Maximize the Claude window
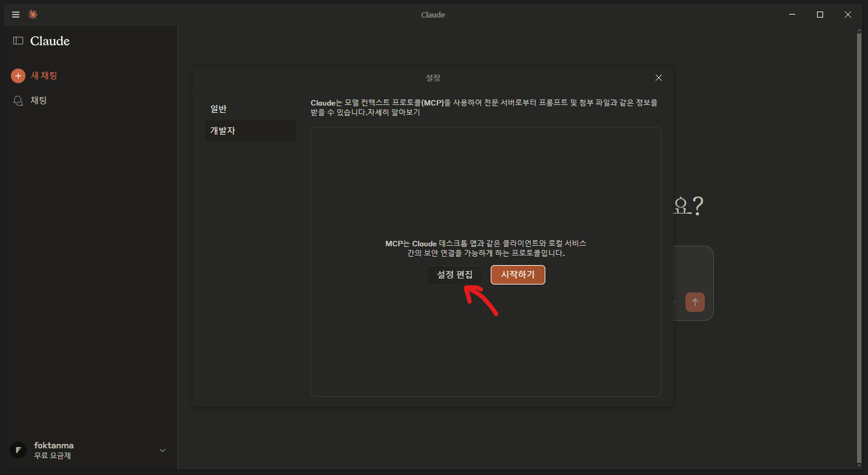868x475 pixels. [x=820, y=15]
